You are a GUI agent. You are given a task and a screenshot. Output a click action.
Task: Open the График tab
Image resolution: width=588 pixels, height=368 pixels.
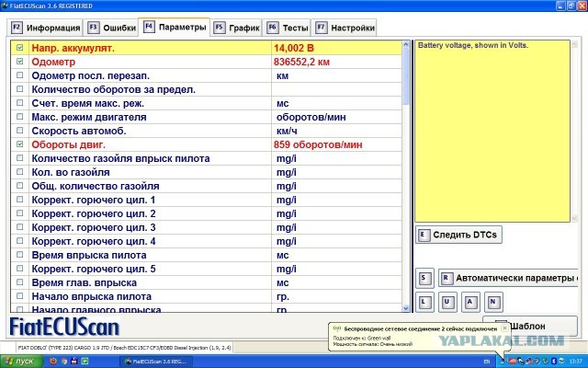[x=236, y=28]
